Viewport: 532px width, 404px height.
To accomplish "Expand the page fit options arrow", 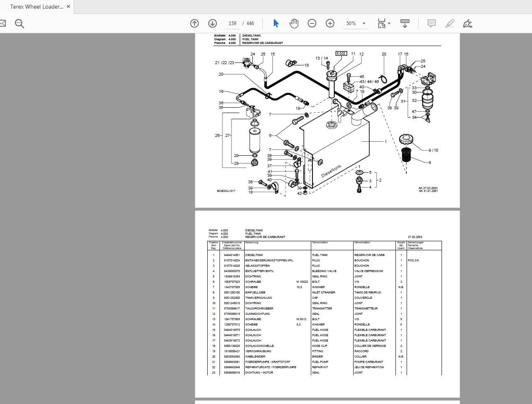I will tap(389, 23).
